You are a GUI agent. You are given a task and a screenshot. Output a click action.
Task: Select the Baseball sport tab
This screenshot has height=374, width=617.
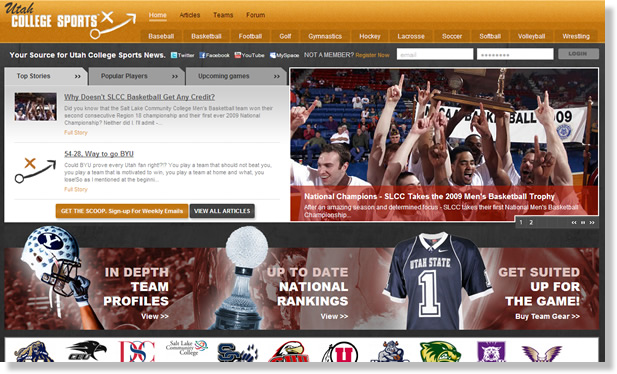[x=161, y=36]
